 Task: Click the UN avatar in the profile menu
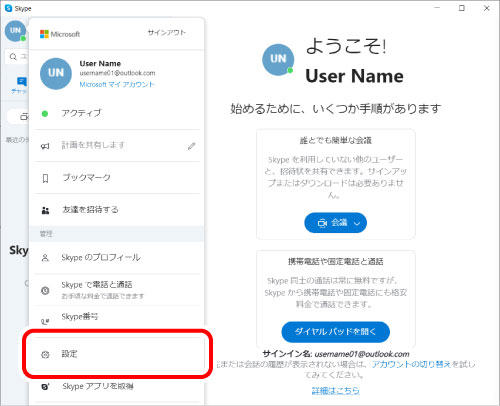[56, 74]
